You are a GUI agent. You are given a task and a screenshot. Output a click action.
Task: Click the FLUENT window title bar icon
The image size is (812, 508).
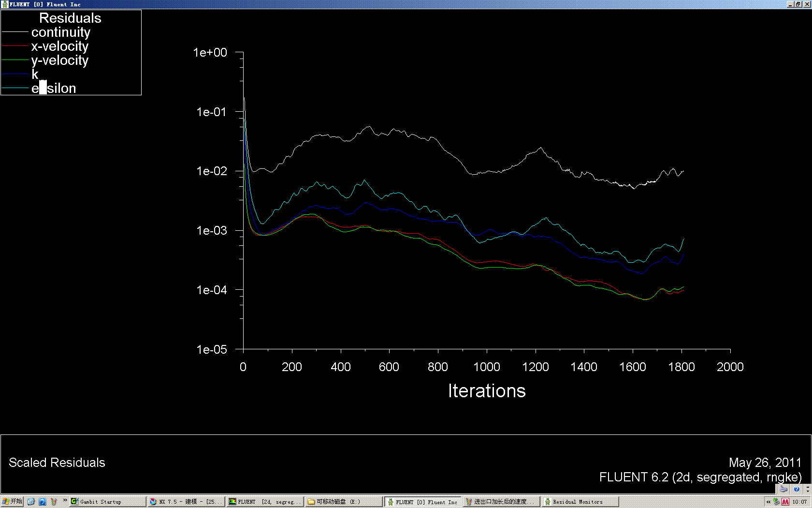click(x=4, y=4)
